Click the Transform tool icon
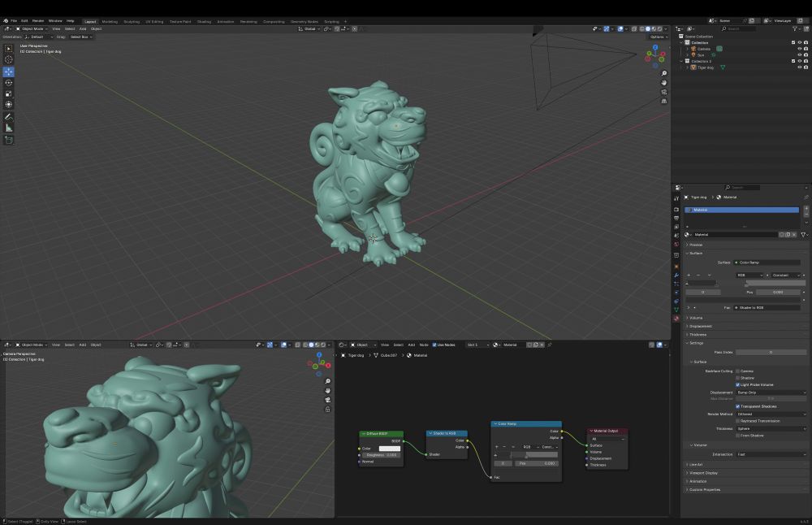This screenshot has width=812, height=525. click(x=9, y=104)
